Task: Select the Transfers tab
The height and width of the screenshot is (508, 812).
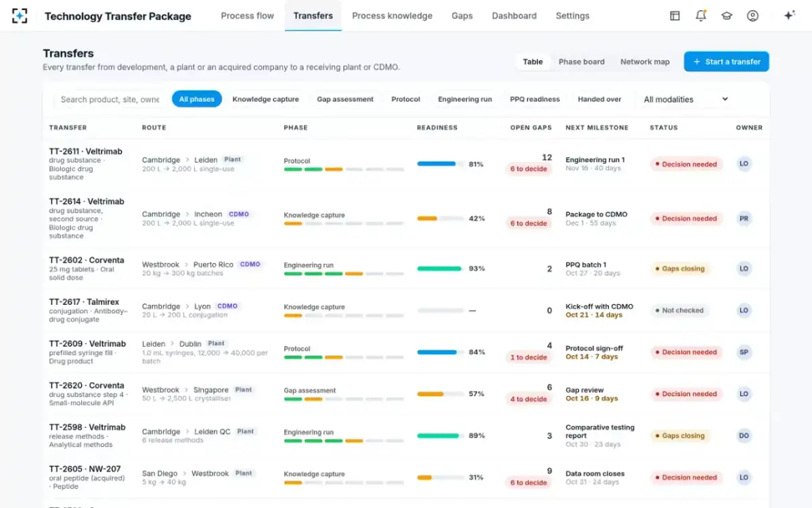Action: pyautogui.click(x=313, y=16)
